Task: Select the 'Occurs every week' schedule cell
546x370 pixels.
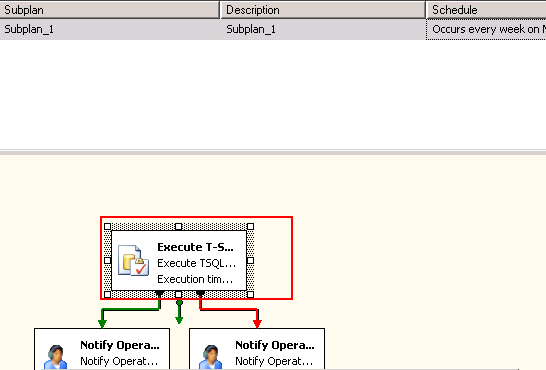Action: point(486,29)
